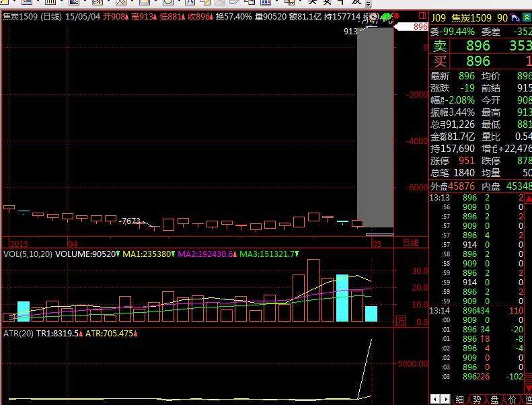
Task: Click the ATR(20) indicator label
Action: tap(19, 333)
